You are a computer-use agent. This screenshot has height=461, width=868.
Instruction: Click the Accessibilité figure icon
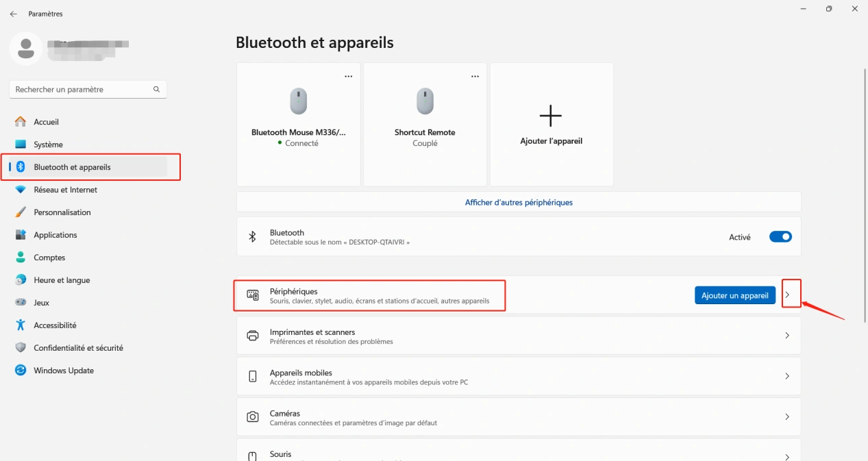coord(21,325)
